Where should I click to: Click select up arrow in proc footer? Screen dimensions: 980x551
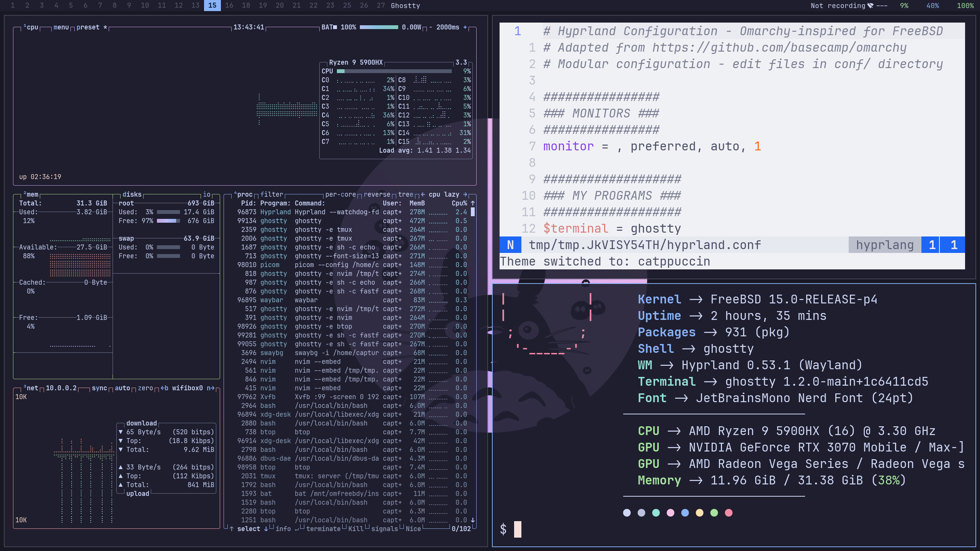pyautogui.click(x=232, y=529)
